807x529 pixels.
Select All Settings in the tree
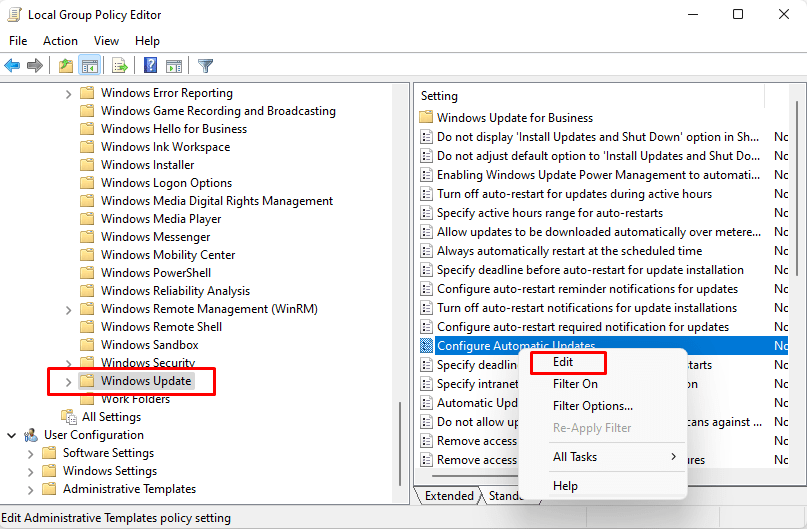[111, 417]
